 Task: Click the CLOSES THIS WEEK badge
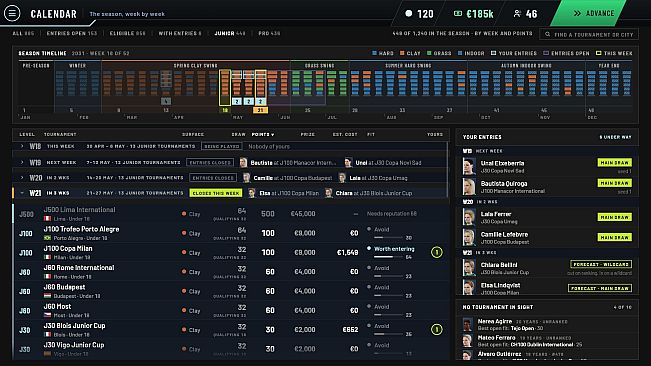[x=216, y=193]
